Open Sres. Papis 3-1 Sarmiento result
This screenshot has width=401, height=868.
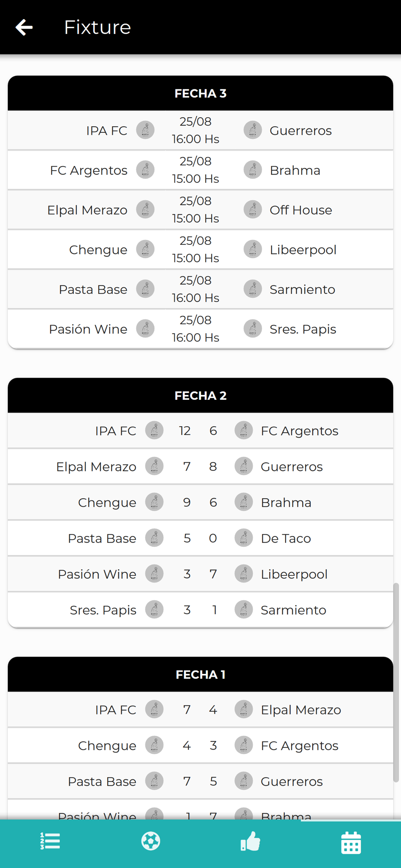200,610
